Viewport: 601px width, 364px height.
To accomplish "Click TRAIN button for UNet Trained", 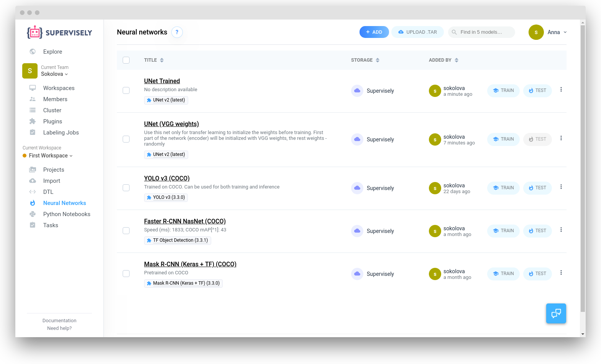I will point(503,90).
